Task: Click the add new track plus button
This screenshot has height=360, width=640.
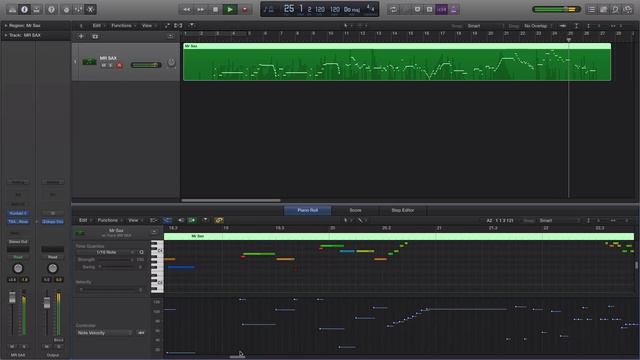Action: tap(81, 36)
